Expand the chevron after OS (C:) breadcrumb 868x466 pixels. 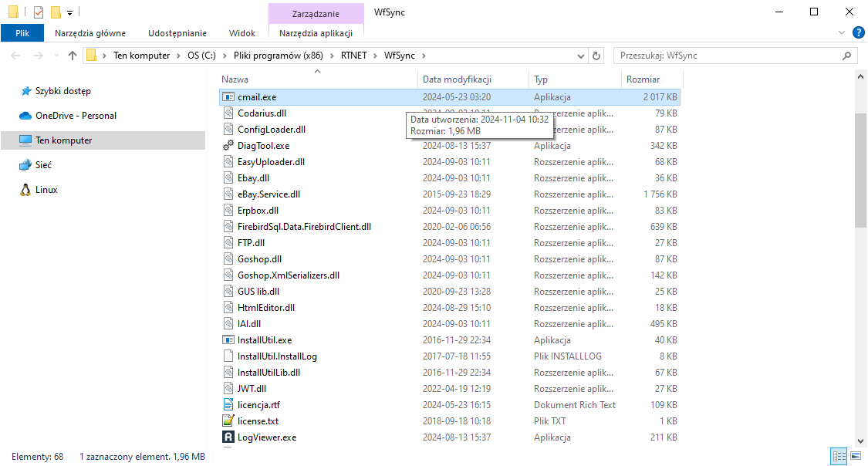click(x=225, y=56)
